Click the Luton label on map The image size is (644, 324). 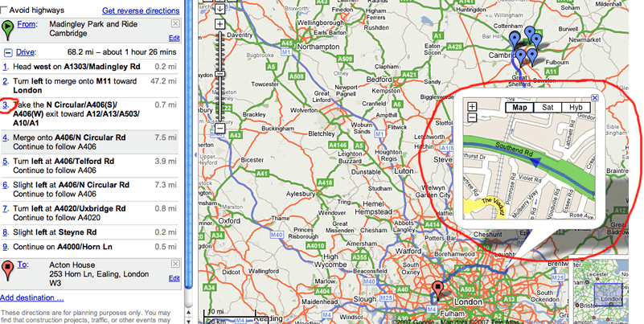tap(404, 170)
